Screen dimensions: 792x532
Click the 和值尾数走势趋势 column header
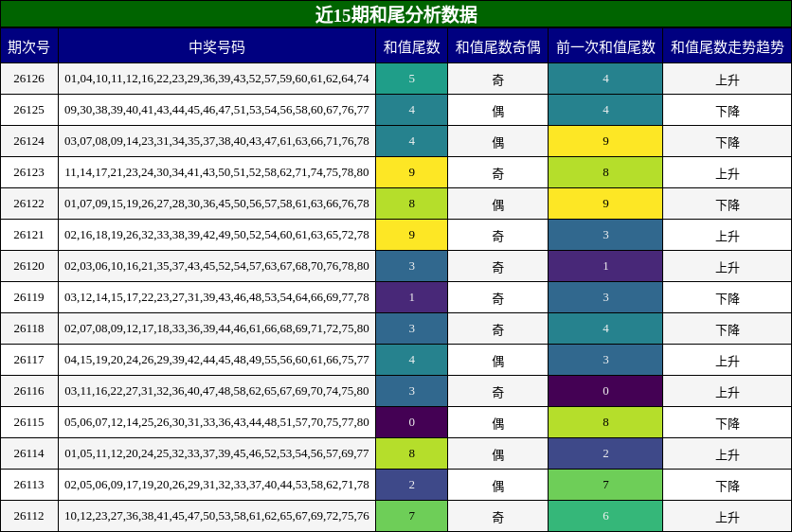[x=728, y=47]
